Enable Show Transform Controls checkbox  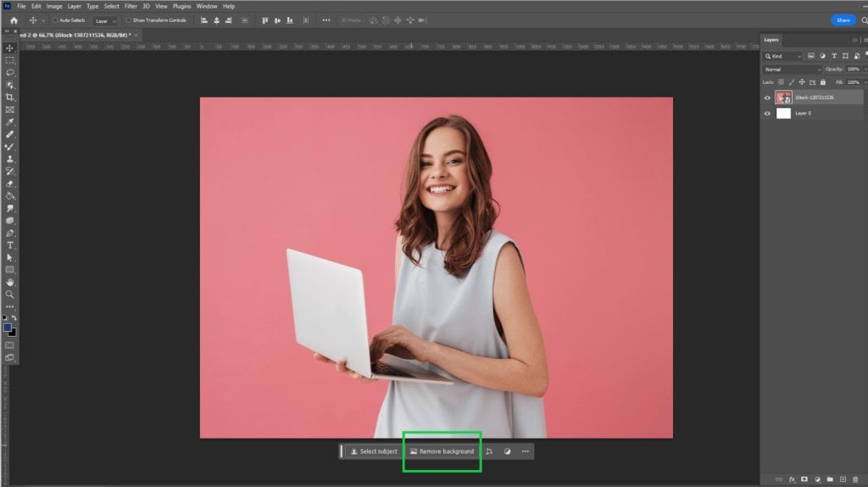tap(129, 20)
